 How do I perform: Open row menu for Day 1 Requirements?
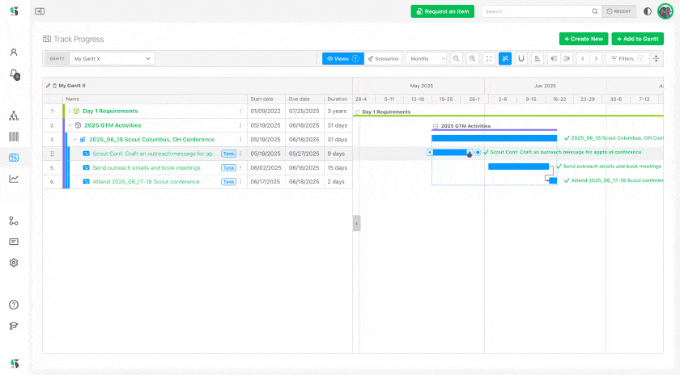click(240, 111)
